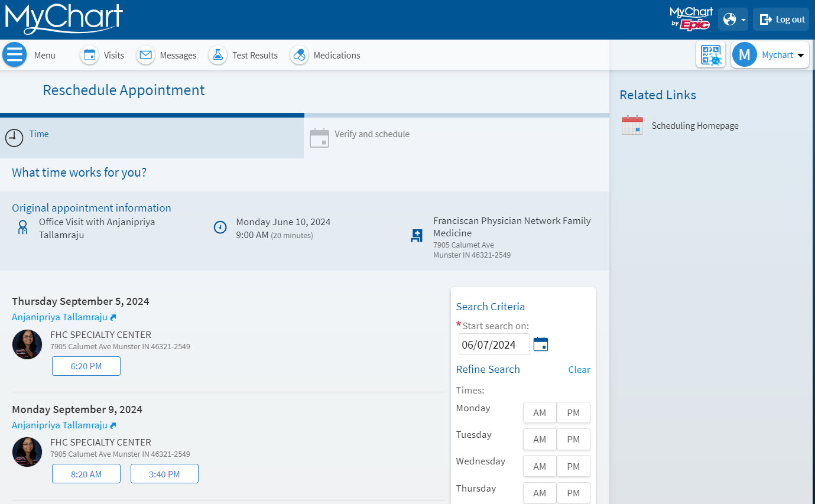Toggle Tuesday AM time filter
The image size is (815, 504).
pos(540,440)
